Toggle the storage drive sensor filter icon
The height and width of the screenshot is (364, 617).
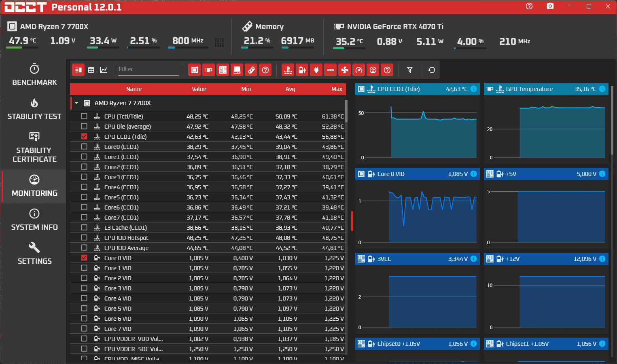[237, 70]
